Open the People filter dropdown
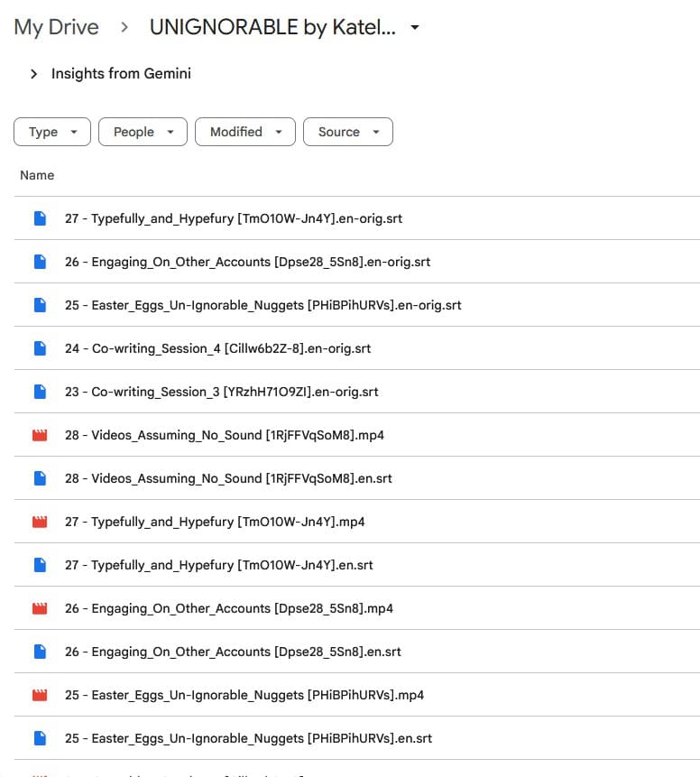Screen dimensions: 700x777 pyautogui.click(x=143, y=132)
